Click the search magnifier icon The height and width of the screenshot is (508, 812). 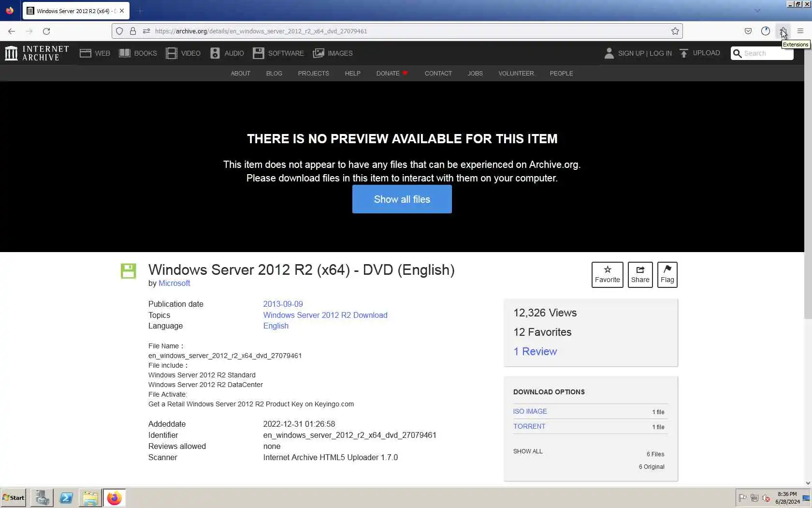(737, 53)
